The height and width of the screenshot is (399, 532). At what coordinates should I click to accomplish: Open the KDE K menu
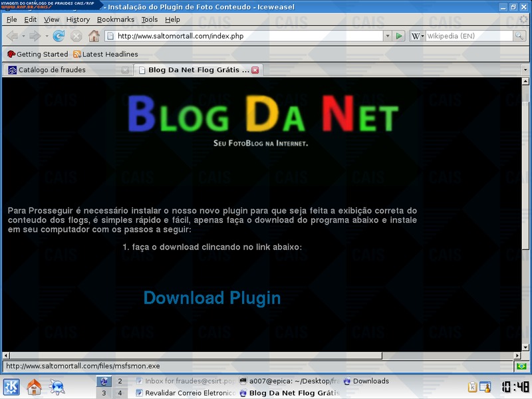pyautogui.click(x=11, y=387)
